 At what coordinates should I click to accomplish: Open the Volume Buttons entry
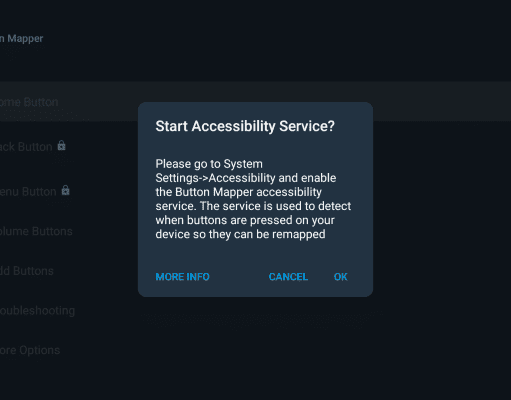(x=36, y=231)
